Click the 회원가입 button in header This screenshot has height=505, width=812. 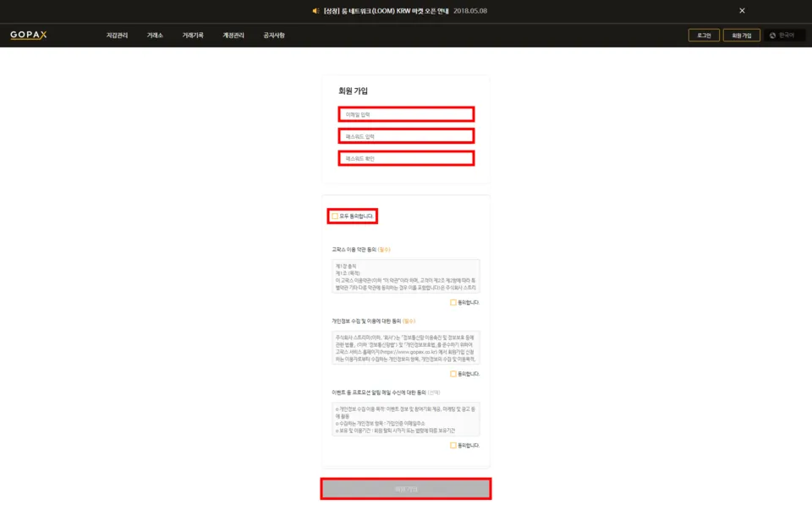pyautogui.click(x=742, y=36)
